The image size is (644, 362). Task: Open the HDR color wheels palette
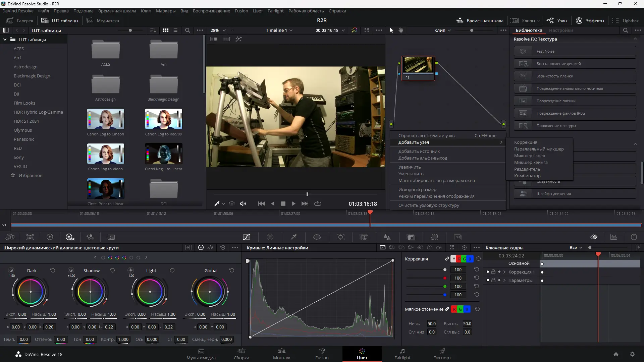coord(70,237)
